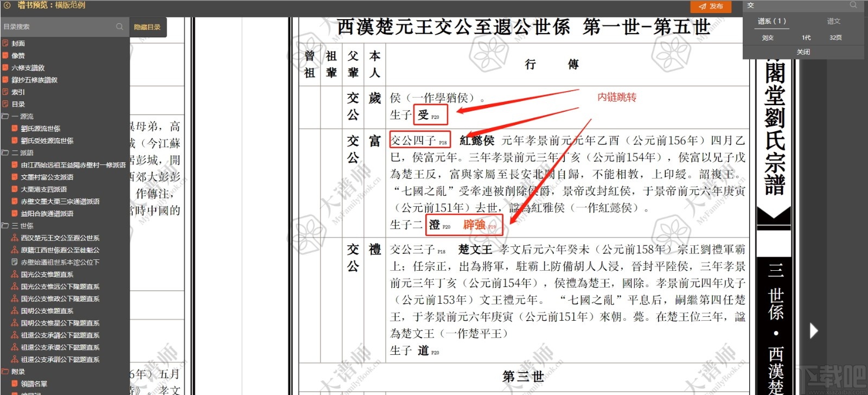Screen dimensions: 868x395
Task: Collapse the 附录 folder
Action: (x=5, y=372)
